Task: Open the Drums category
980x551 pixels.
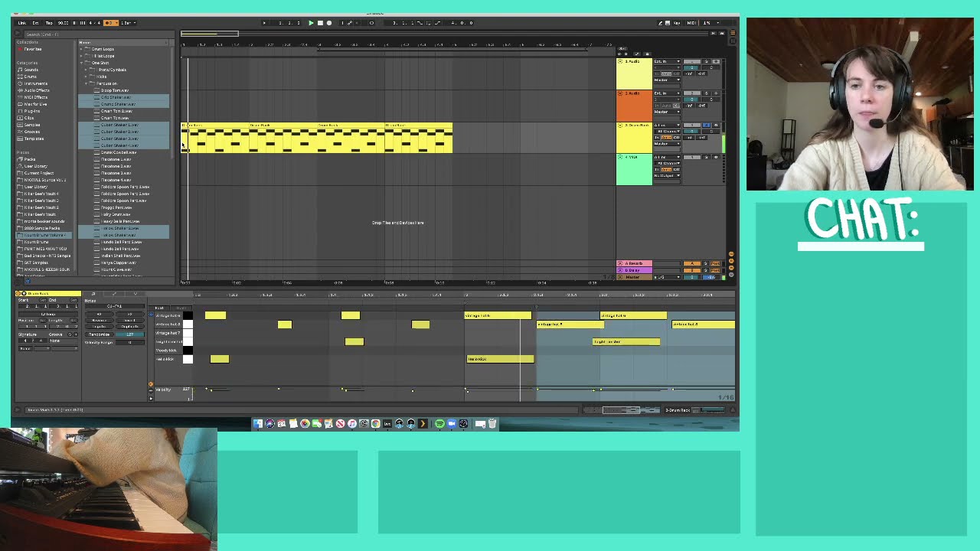Action: pyautogui.click(x=31, y=77)
